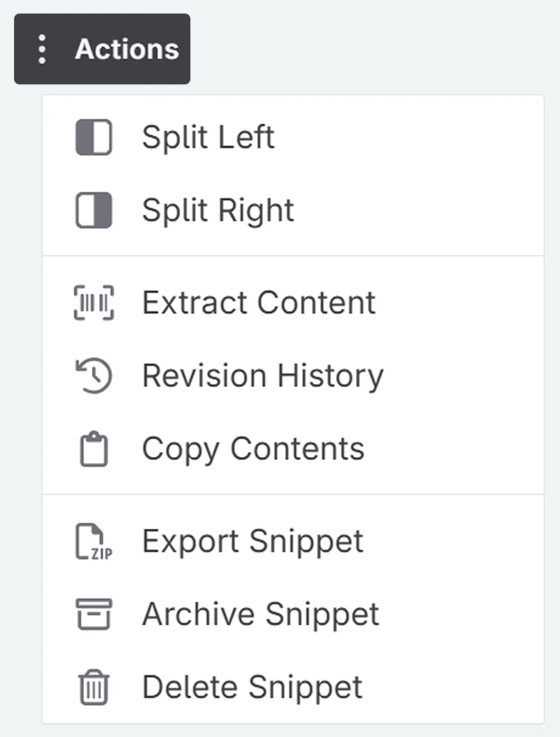The height and width of the screenshot is (737, 560).
Task: Click the three-dot kebab icon on Actions
Action: click(42, 49)
